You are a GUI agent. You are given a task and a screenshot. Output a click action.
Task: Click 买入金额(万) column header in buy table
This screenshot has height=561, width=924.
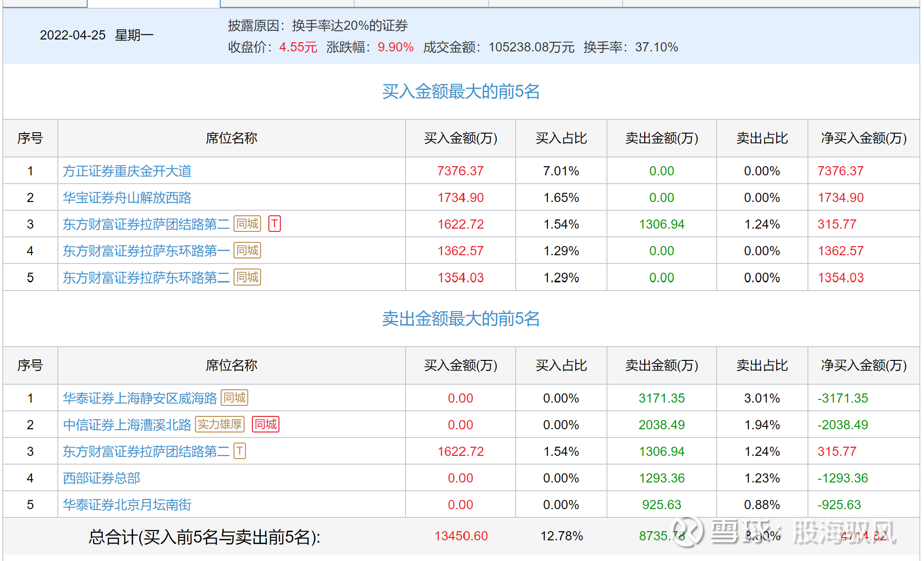[460, 138]
